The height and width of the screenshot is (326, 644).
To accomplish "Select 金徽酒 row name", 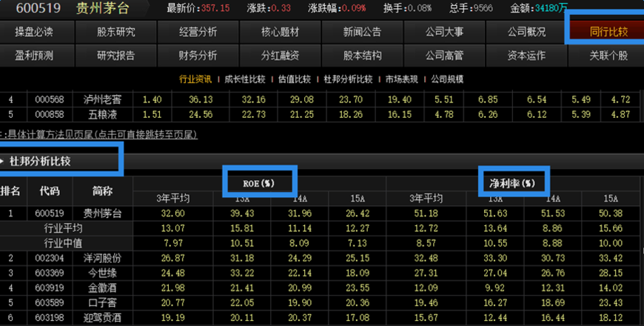I will point(102,287).
